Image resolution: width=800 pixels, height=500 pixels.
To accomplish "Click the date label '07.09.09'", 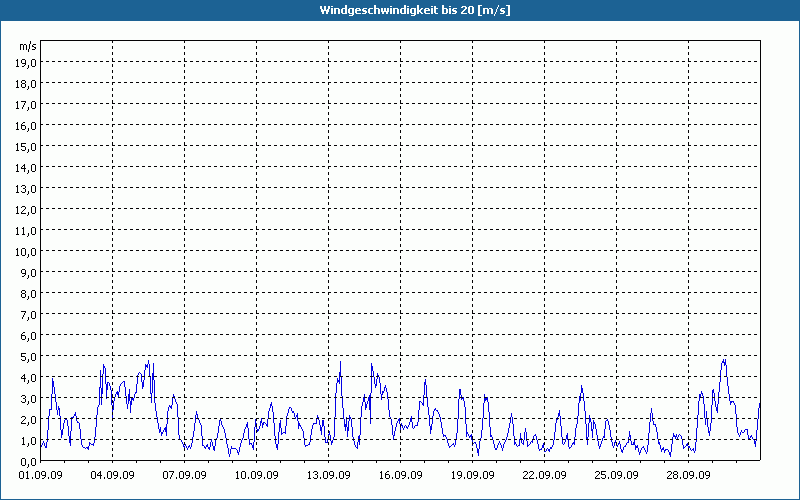I will pyautogui.click(x=185, y=475).
